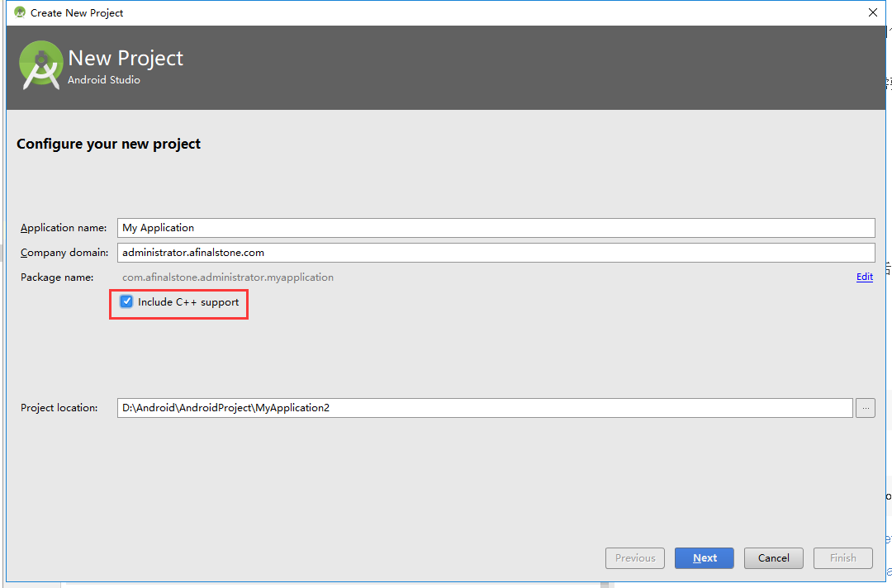Click the 'Package name:' label
892x588 pixels.
click(57, 277)
